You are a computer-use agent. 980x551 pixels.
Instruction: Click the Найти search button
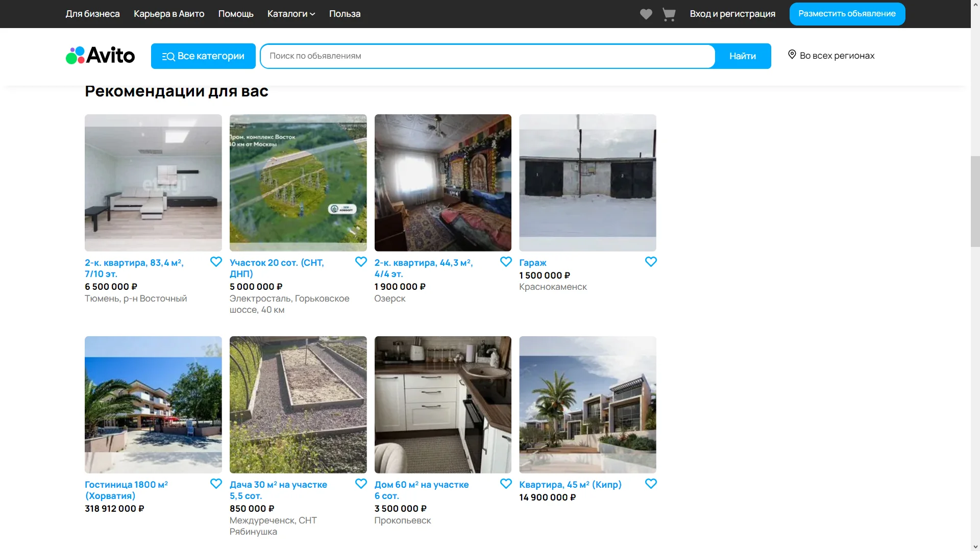[x=742, y=56]
